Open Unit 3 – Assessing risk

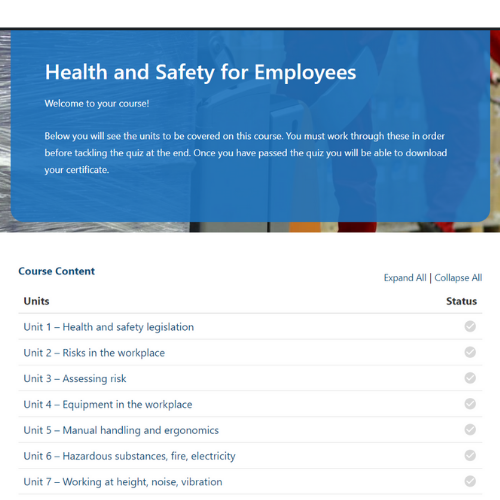point(75,379)
